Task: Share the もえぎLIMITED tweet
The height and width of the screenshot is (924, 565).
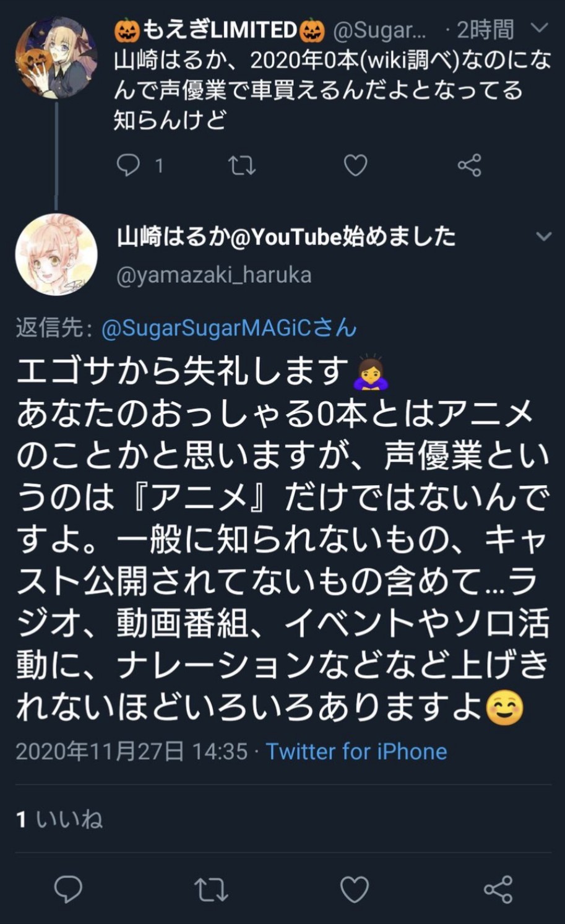Action: point(469,165)
